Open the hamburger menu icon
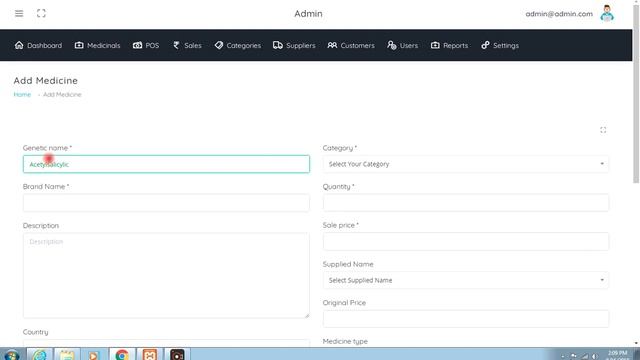The width and height of the screenshot is (640, 360). [19, 13]
